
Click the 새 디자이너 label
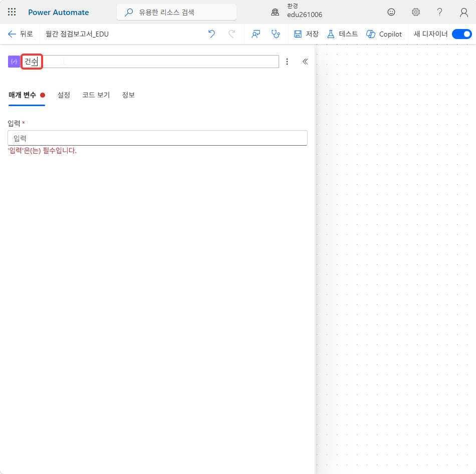430,34
